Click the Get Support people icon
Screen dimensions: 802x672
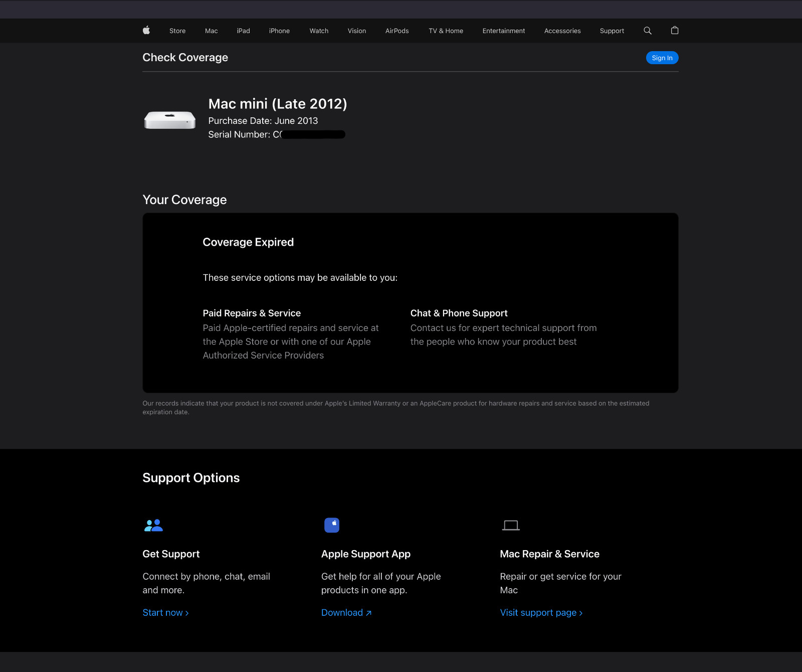point(153,525)
